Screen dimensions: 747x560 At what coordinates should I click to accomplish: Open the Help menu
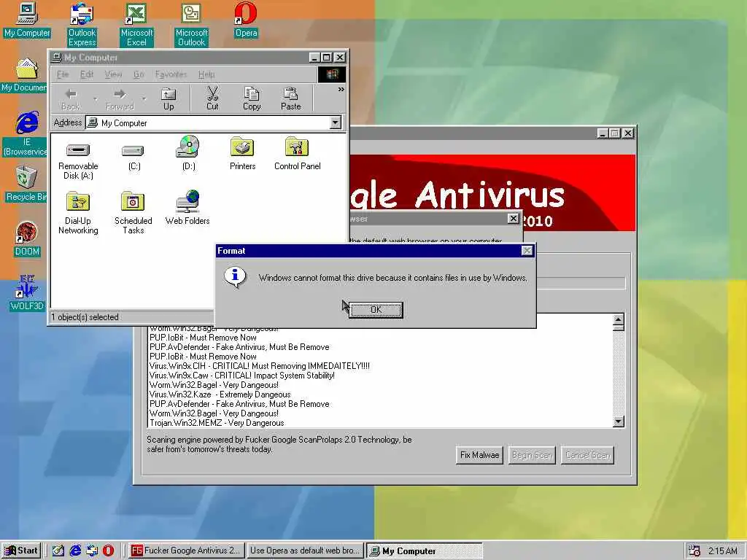coord(206,74)
